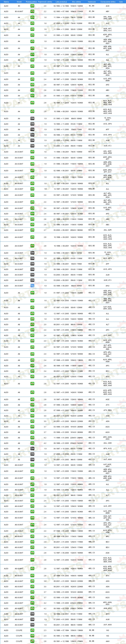Screen dimensions: 126x644
Task: Click petrol icon in A6 AVANT 2.0 ALT row
Action: [32, 495]
